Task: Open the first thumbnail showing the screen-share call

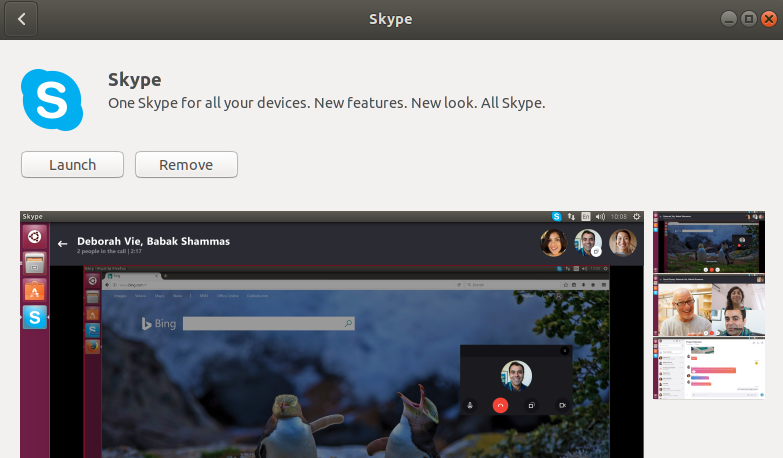Action: pos(709,242)
